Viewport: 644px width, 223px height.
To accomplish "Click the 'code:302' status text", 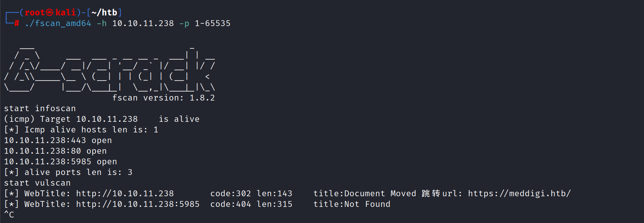I will [231, 193].
